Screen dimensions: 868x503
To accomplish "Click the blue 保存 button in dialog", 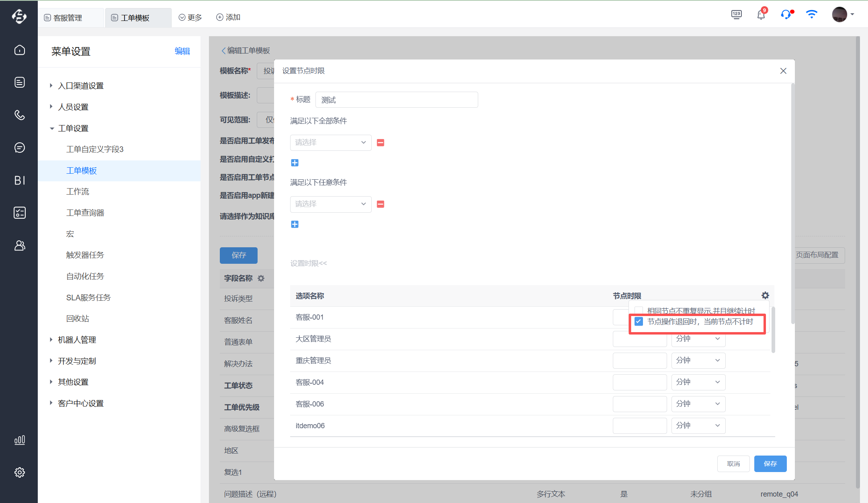I will pyautogui.click(x=770, y=464).
